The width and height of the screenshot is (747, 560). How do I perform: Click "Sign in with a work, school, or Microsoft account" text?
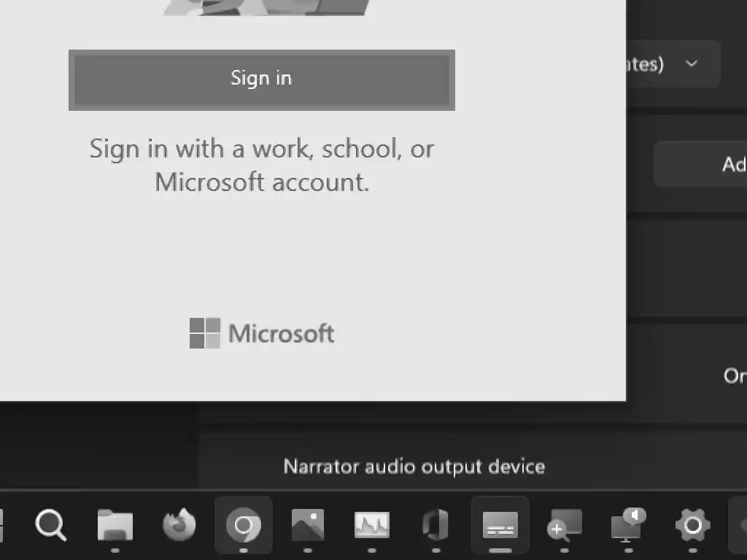click(x=262, y=165)
